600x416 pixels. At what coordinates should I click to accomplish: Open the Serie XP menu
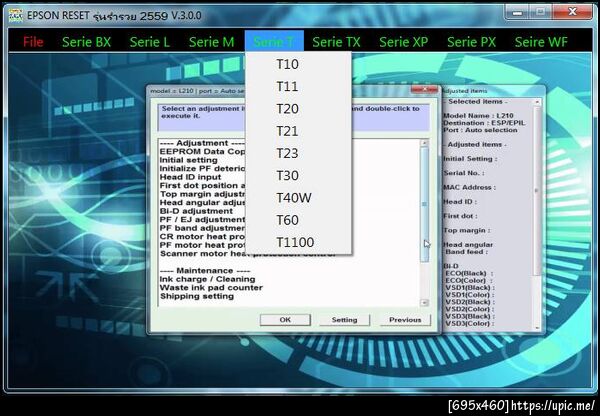coord(403,42)
